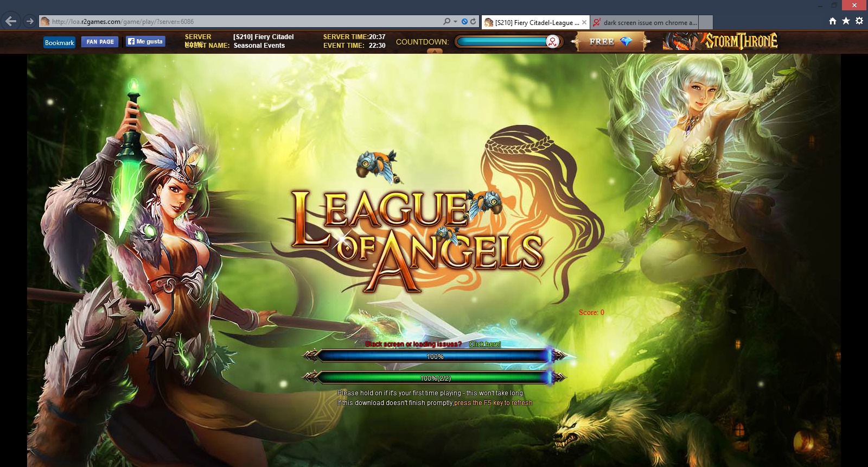868x467 pixels.
Task: Click the browser Back arrow button
Action: coord(11,22)
